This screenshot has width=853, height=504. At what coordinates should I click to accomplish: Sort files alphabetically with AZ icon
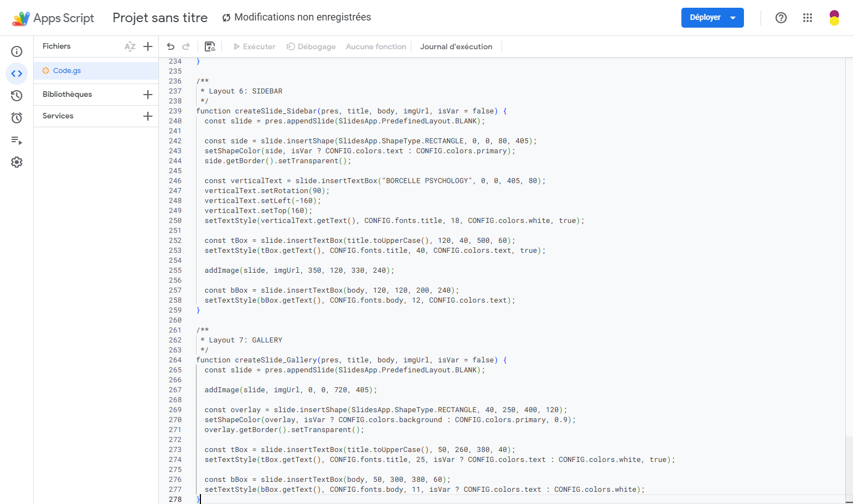(130, 46)
